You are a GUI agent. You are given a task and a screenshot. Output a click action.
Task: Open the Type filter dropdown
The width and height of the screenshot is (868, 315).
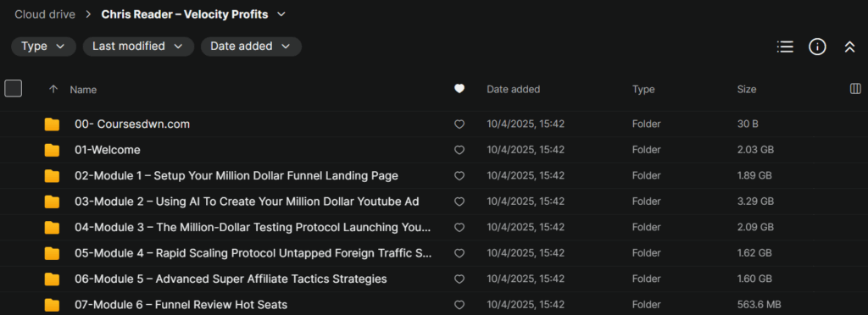click(x=44, y=47)
